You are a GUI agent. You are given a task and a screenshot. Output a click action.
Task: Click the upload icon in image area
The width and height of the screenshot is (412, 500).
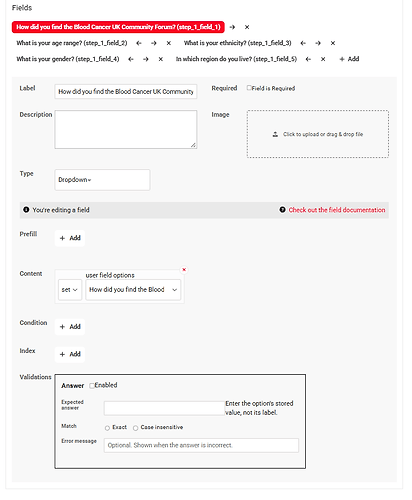pyautogui.click(x=275, y=134)
